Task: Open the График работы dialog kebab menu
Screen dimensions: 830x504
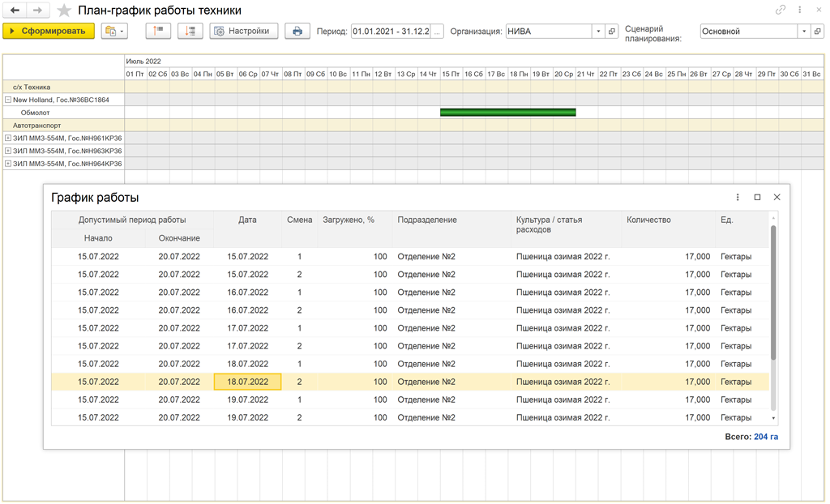Action: pyautogui.click(x=738, y=197)
